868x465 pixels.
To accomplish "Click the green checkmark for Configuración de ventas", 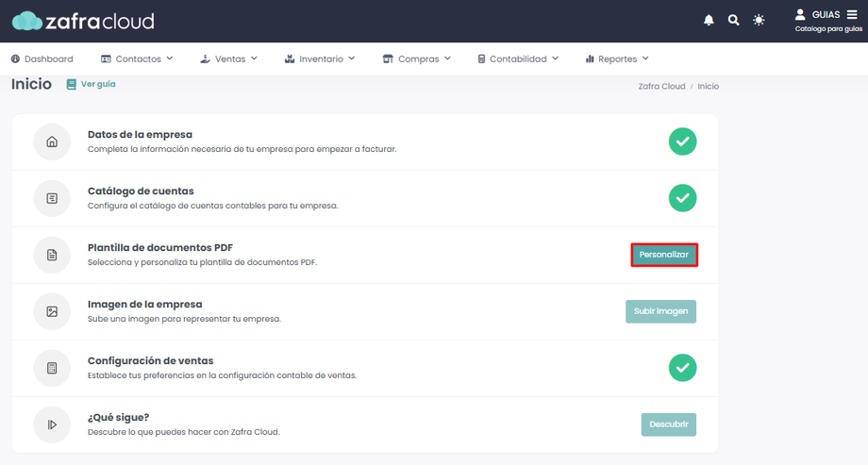I will (682, 368).
